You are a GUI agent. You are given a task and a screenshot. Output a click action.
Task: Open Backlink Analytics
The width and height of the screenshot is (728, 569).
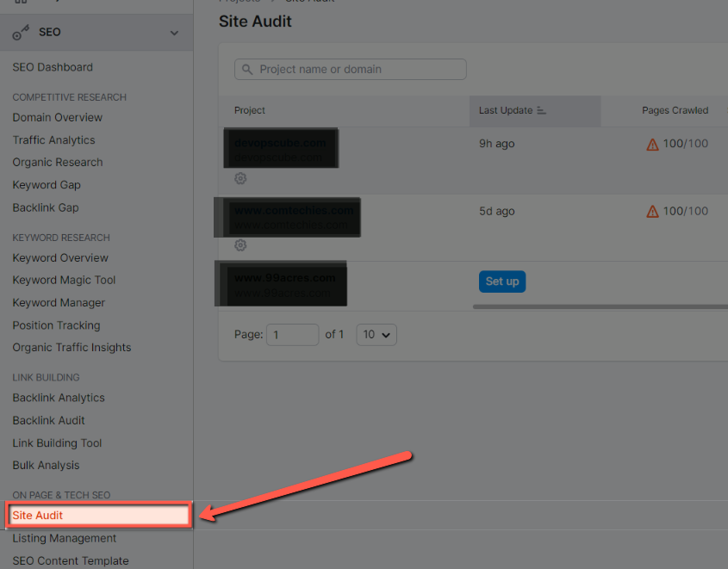tap(58, 398)
